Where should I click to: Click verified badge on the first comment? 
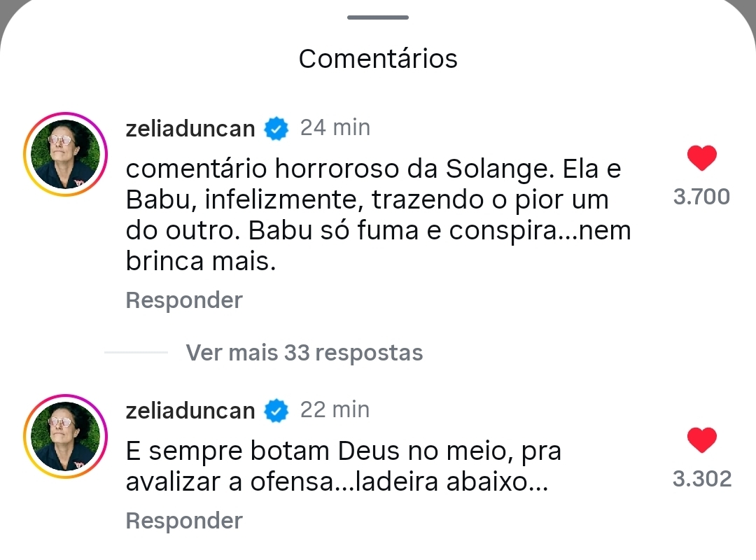pos(276,129)
